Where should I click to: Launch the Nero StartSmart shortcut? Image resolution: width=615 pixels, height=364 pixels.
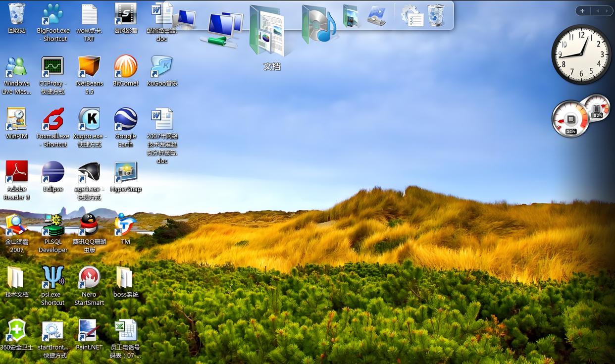pyautogui.click(x=89, y=278)
